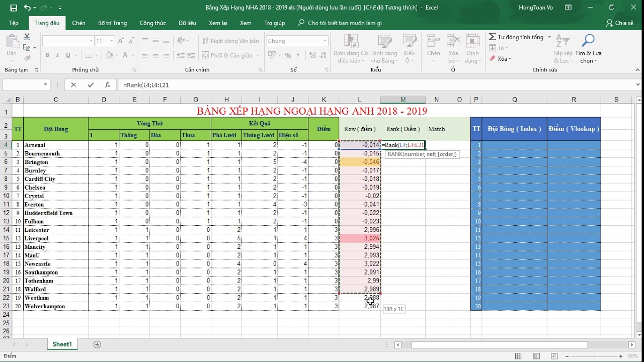This screenshot has width=644, height=362.
Task: Open Xóa bỏ delete cells button
Action: point(453,49)
